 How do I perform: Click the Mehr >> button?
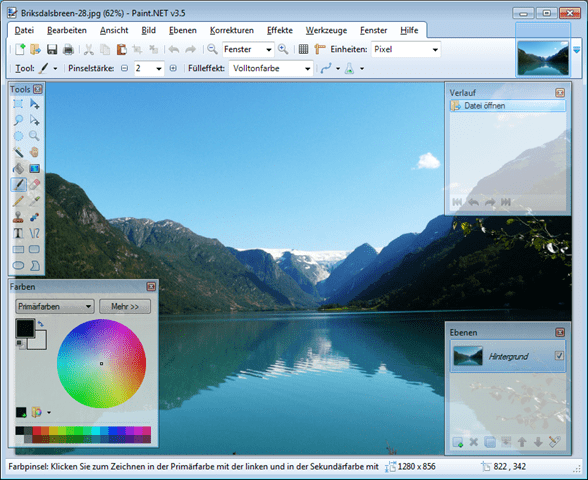125,306
